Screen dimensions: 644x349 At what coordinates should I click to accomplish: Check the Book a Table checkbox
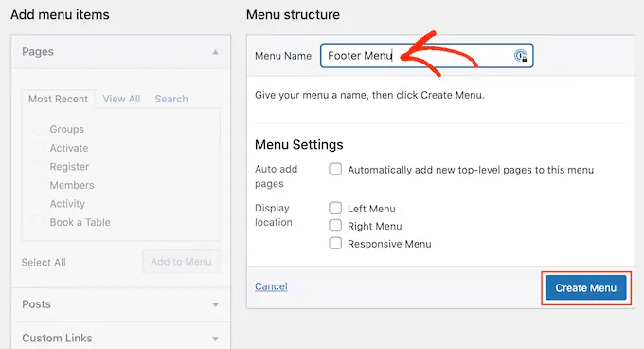pyautogui.click(x=38, y=222)
